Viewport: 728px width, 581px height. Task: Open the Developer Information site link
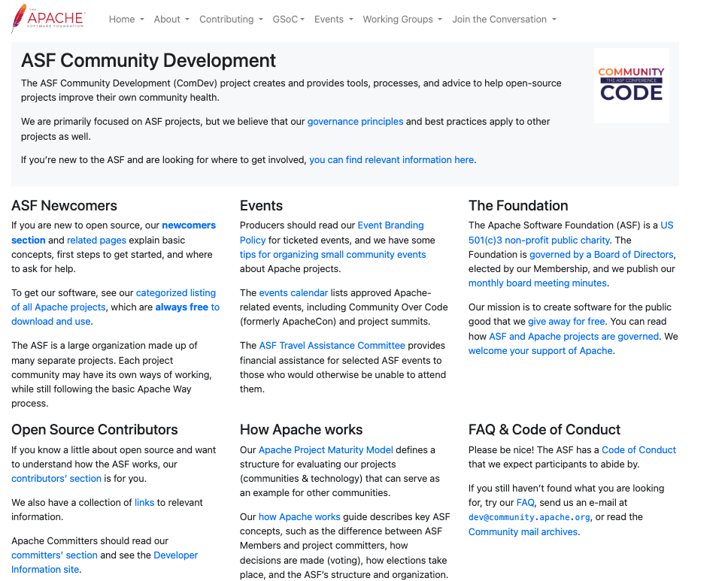click(x=175, y=555)
